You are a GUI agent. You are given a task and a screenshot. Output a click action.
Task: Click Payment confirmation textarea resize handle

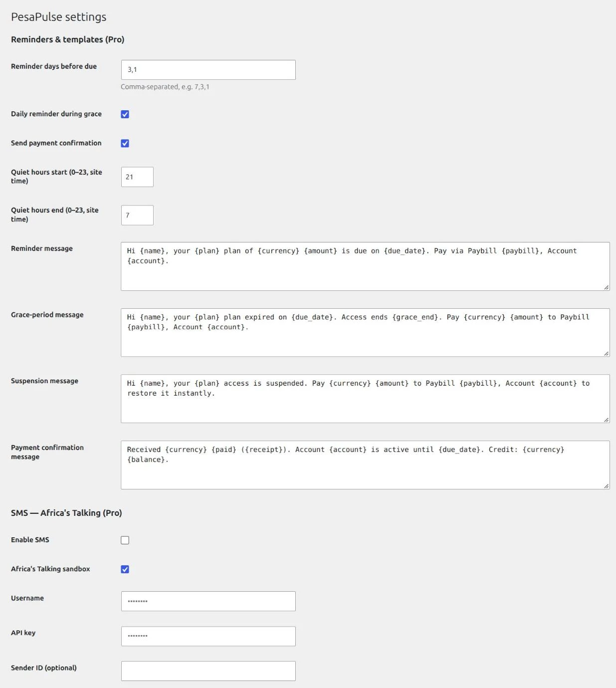(606, 485)
